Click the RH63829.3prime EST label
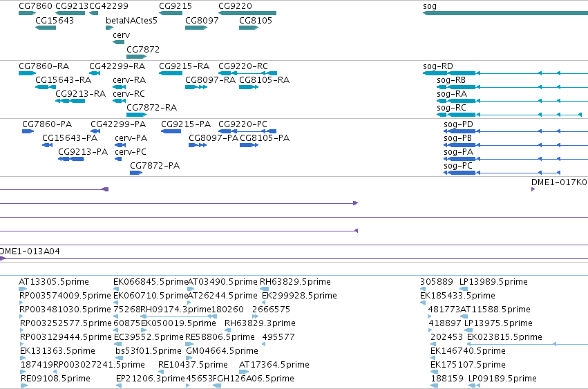The height and width of the screenshot is (389, 588). click(x=260, y=324)
